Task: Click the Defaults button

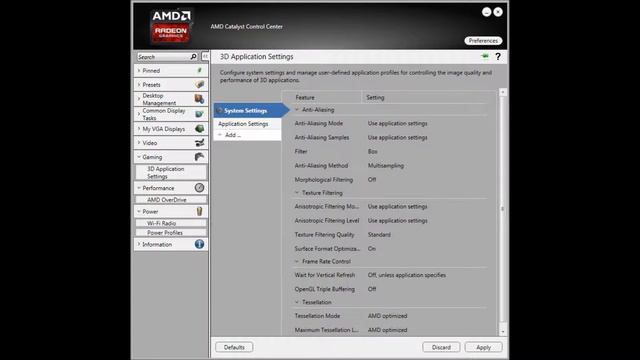Action: [234, 347]
